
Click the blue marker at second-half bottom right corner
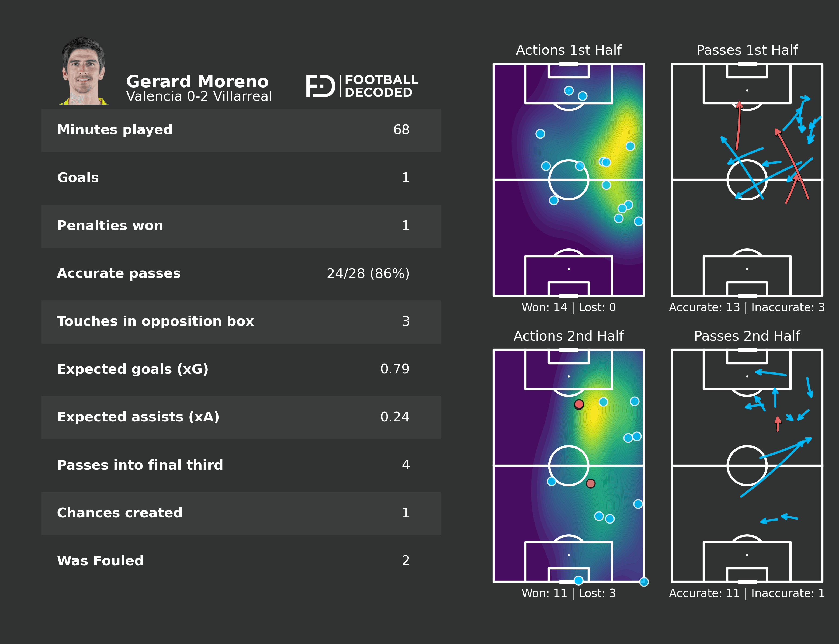(644, 582)
